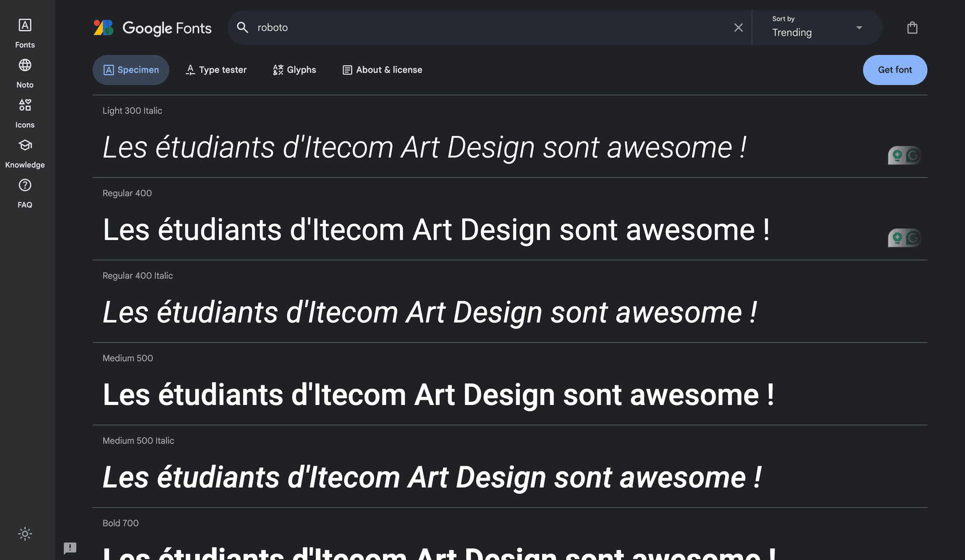Open the Noto globe section
The height and width of the screenshot is (560, 965).
pyautogui.click(x=25, y=73)
